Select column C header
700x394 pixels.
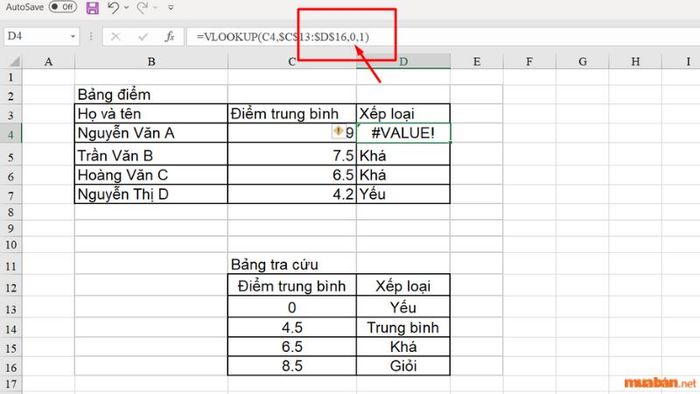click(292, 62)
